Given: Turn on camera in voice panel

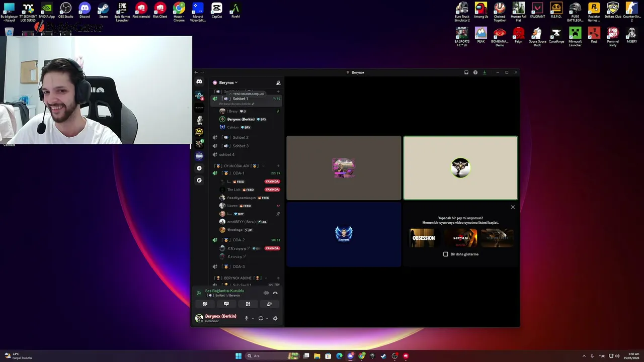Looking at the screenshot, I should click(205, 304).
